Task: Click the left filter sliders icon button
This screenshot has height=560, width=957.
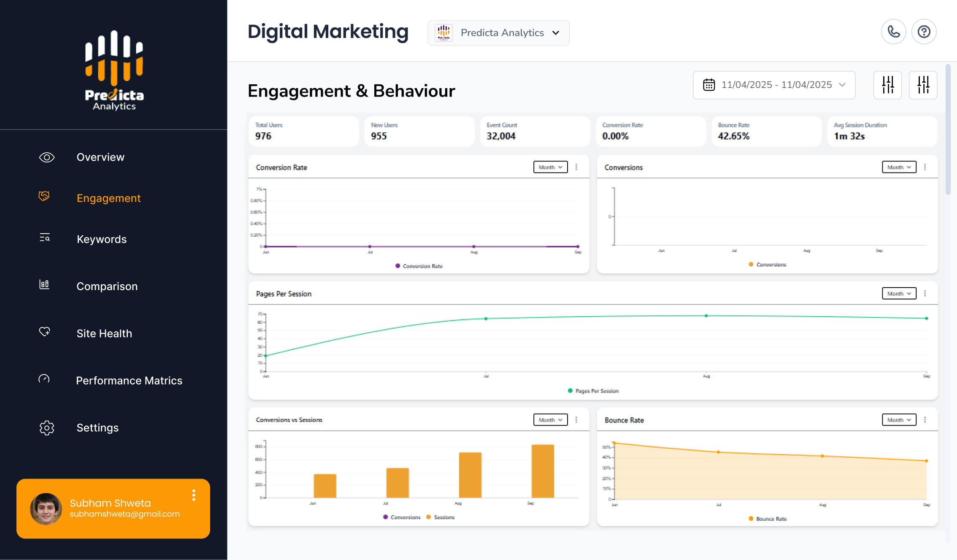Action: (x=887, y=85)
